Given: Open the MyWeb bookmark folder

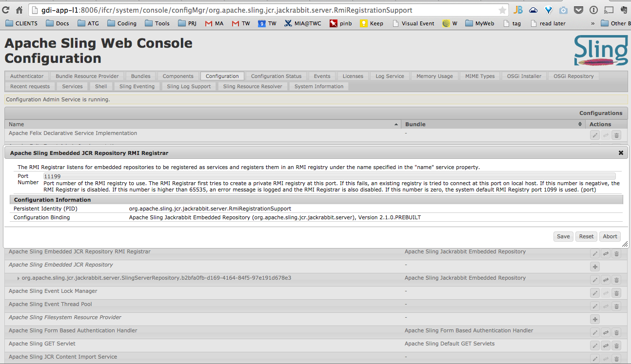Looking at the screenshot, I should pos(479,23).
